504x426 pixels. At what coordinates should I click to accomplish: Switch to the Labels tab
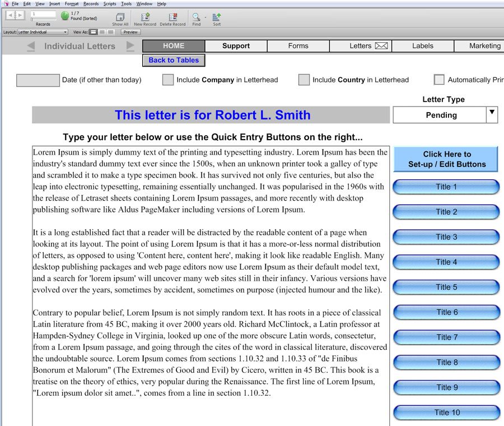click(423, 46)
